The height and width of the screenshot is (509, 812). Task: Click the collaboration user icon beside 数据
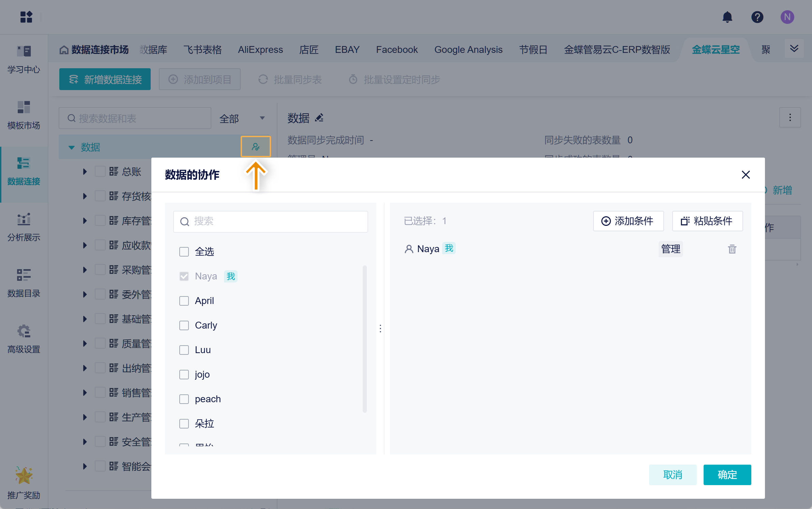pos(256,147)
